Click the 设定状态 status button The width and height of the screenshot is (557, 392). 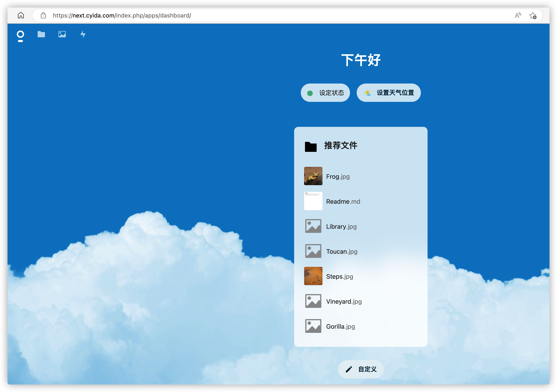[325, 93]
